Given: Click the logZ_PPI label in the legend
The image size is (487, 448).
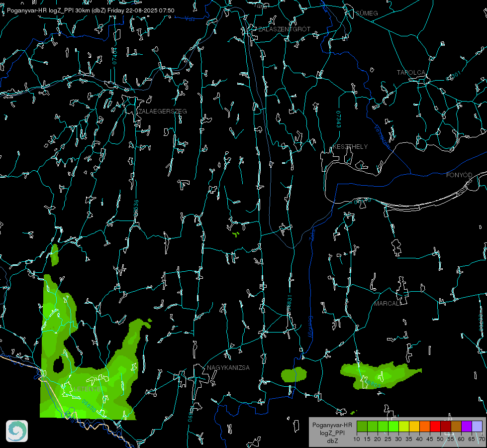Looking at the screenshot, I should point(332,433).
